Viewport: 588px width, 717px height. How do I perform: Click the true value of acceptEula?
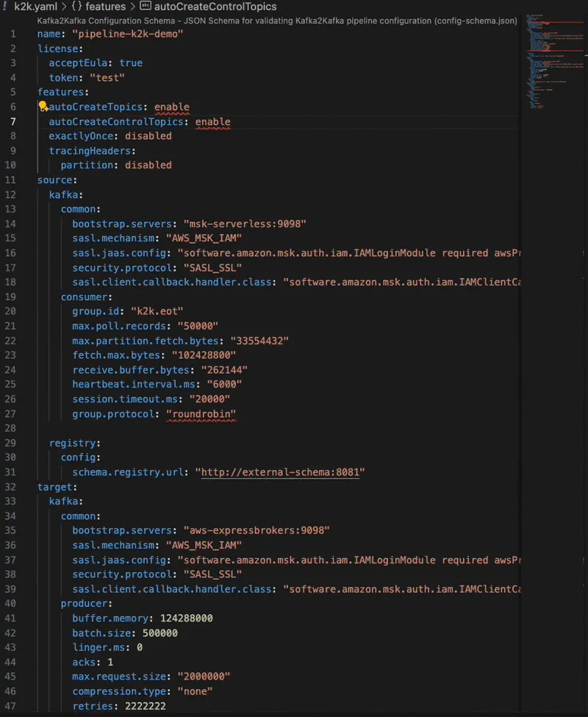click(131, 63)
